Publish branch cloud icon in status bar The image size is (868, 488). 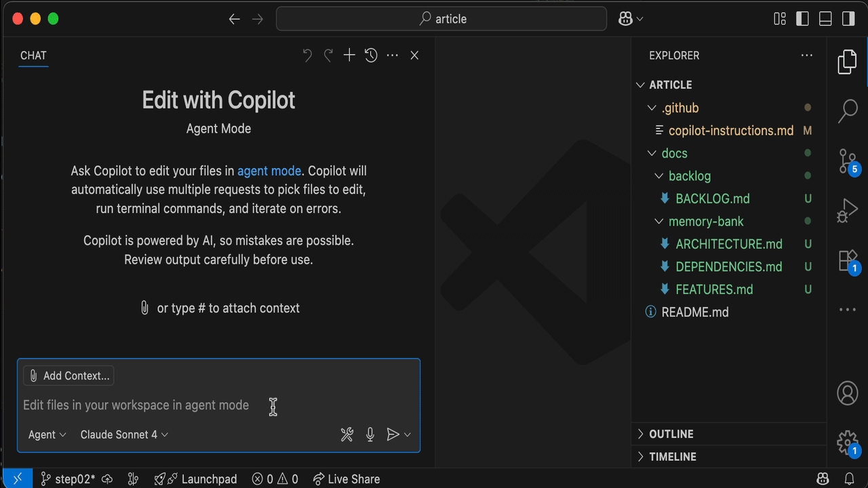(107, 479)
